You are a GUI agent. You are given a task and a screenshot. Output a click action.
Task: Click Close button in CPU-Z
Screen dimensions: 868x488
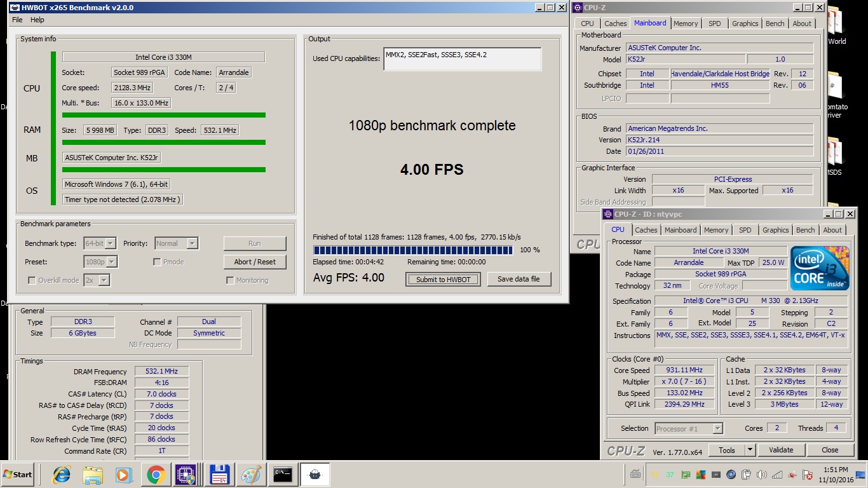tap(830, 450)
